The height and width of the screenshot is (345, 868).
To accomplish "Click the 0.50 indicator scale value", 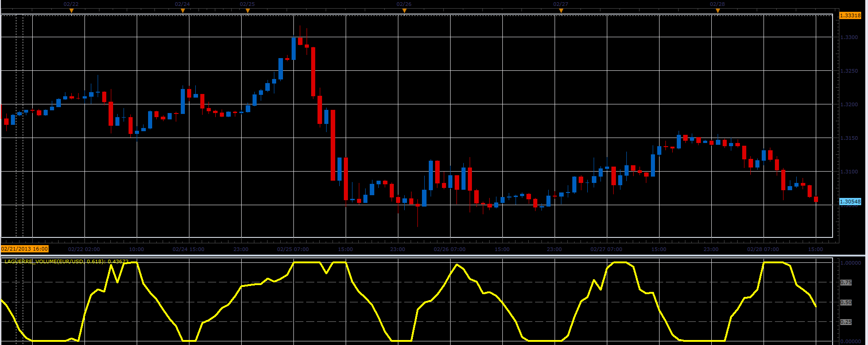I will pyautogui.click(x=846, y=302).
